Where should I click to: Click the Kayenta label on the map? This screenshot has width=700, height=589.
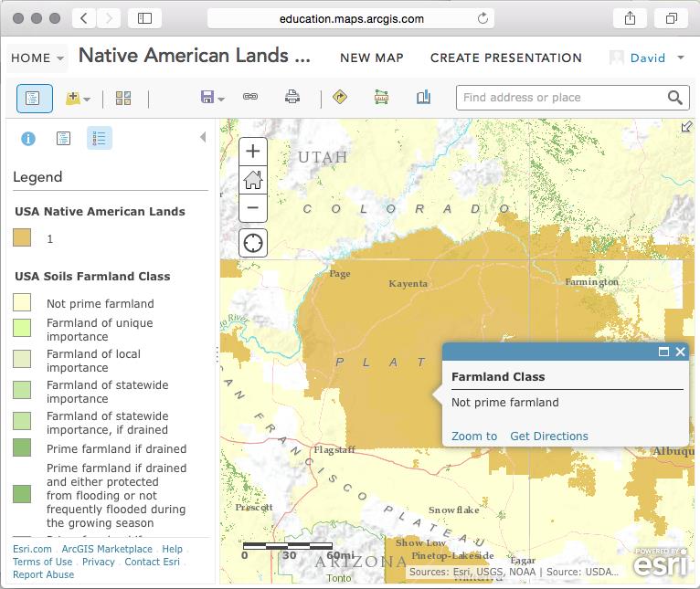(408, 284)
